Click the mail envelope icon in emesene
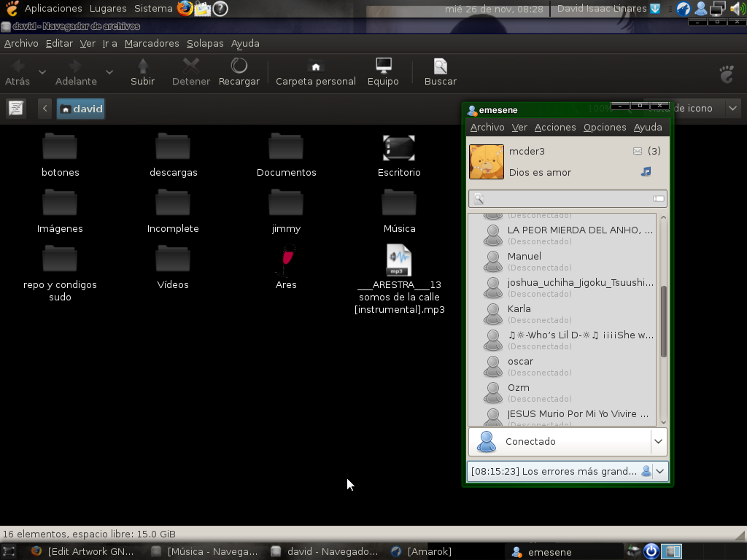The image size is (747, 560). point(638,151)
